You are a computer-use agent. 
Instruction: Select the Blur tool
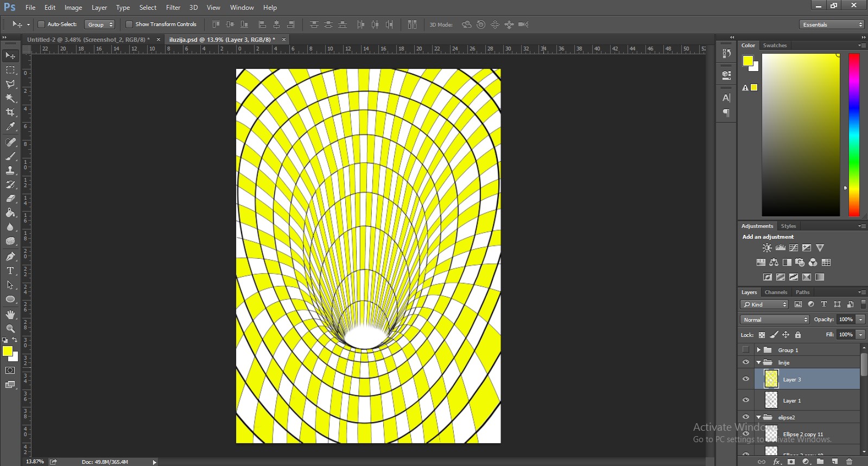coord(10,227)
